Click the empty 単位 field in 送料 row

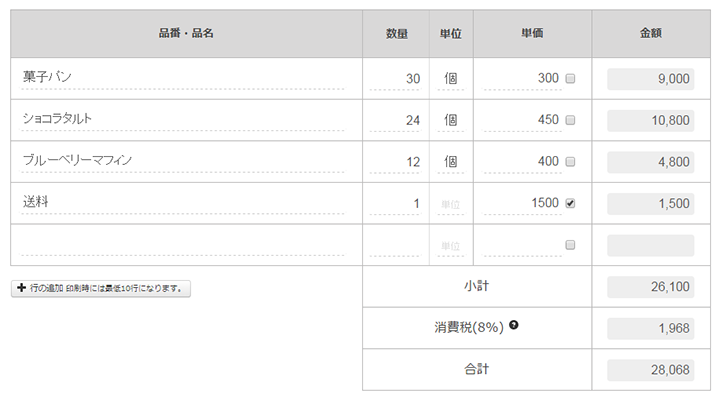coord(451,204)
